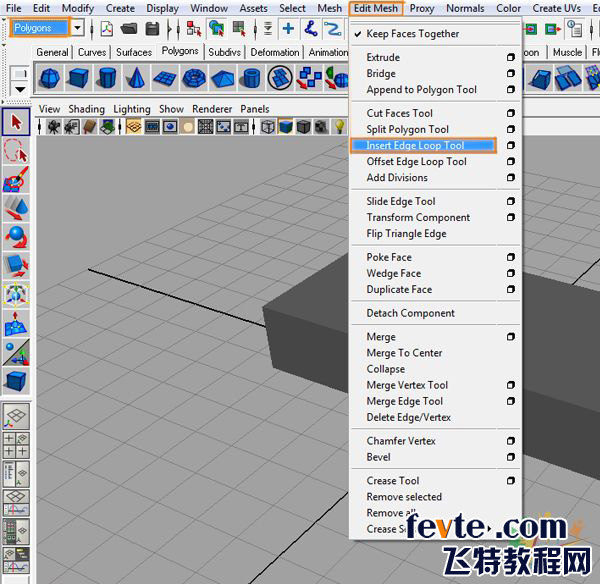
Task: Open the Normals menu
Action: [465, 8]
